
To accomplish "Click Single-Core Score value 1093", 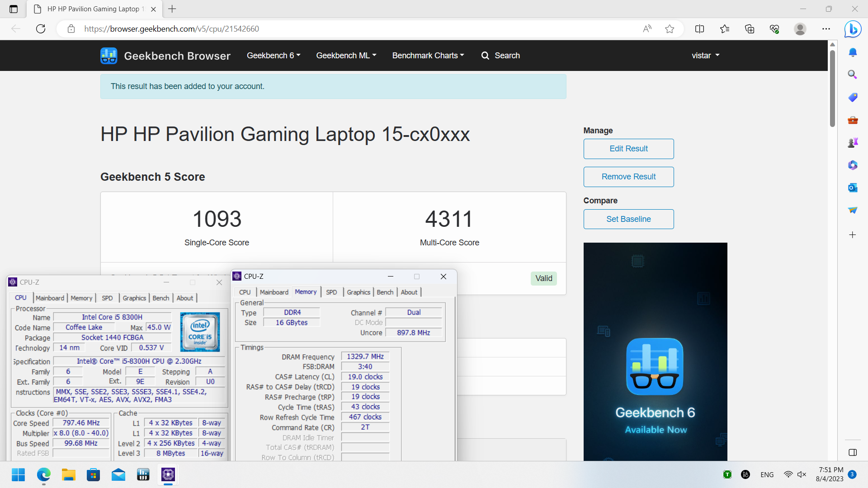I will click(x=217, y=219).
